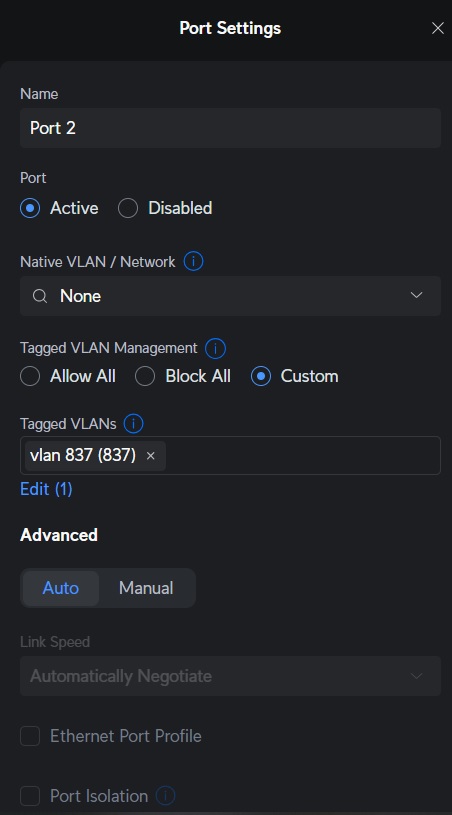Click the search icon in Native VLAN field

pyautogui.click(x=40, y=296)
